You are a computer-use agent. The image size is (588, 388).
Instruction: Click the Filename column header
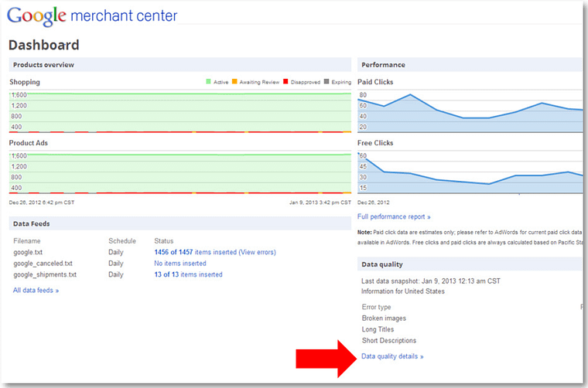(26, 241)
